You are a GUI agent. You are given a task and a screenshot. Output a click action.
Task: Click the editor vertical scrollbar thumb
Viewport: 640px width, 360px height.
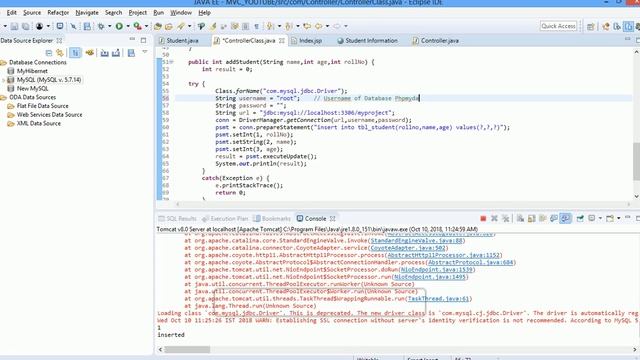pyautogui.click(x=636, y=161)
